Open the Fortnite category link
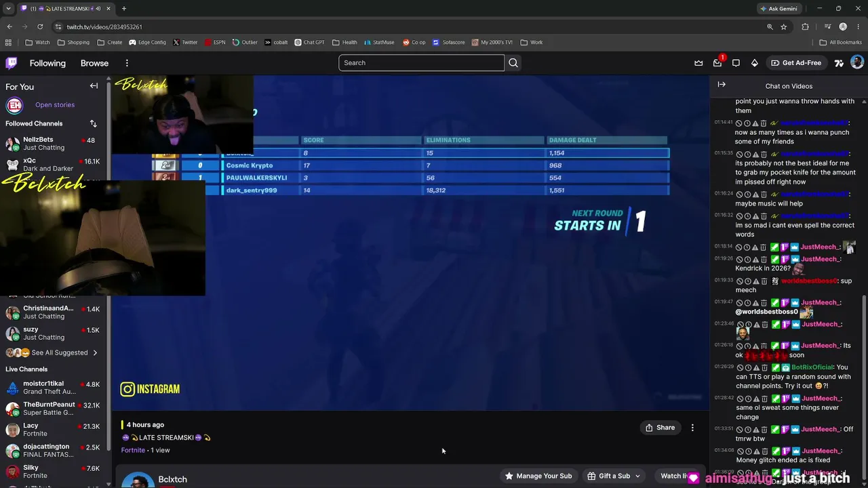The width and height of the screenshot is (868, 488). pyautogui.click(x=133, y=450)
